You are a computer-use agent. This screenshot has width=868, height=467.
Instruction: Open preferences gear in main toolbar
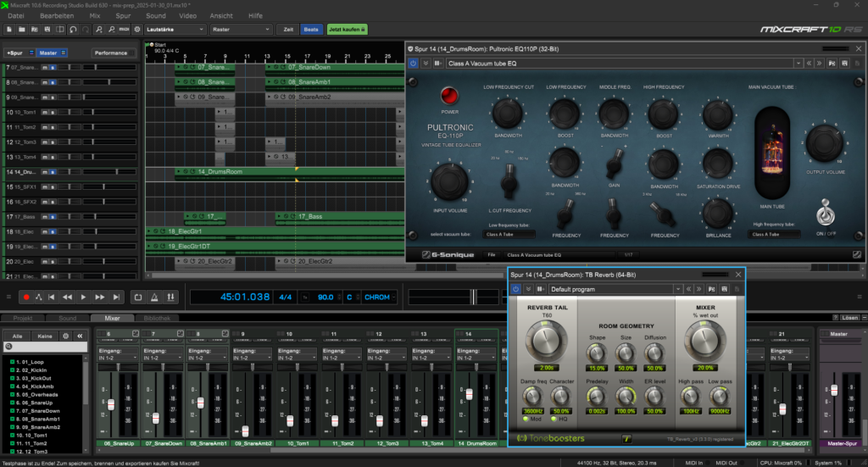(x=137, y=30)
